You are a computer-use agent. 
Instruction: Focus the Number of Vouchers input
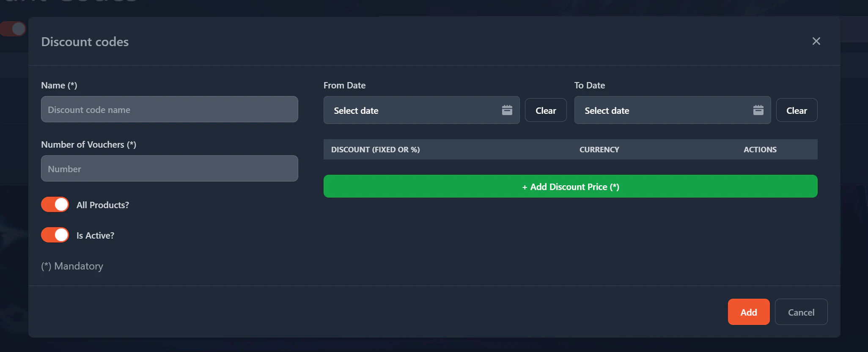tap(170, 168)
